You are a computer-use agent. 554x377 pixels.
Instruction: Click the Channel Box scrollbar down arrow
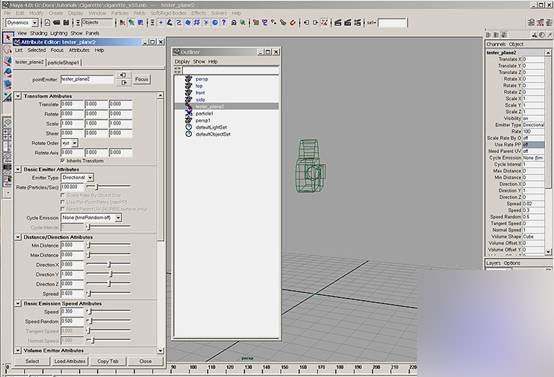[548, 252]
